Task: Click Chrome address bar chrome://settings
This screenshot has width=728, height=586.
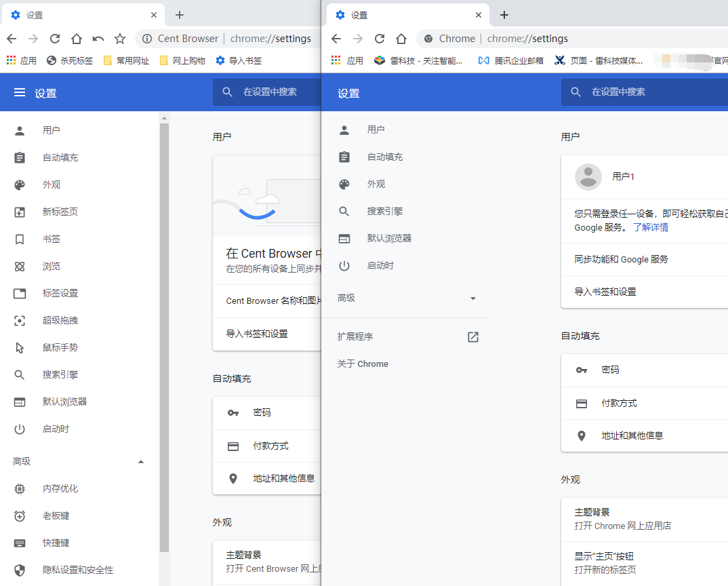Action: 527,39
